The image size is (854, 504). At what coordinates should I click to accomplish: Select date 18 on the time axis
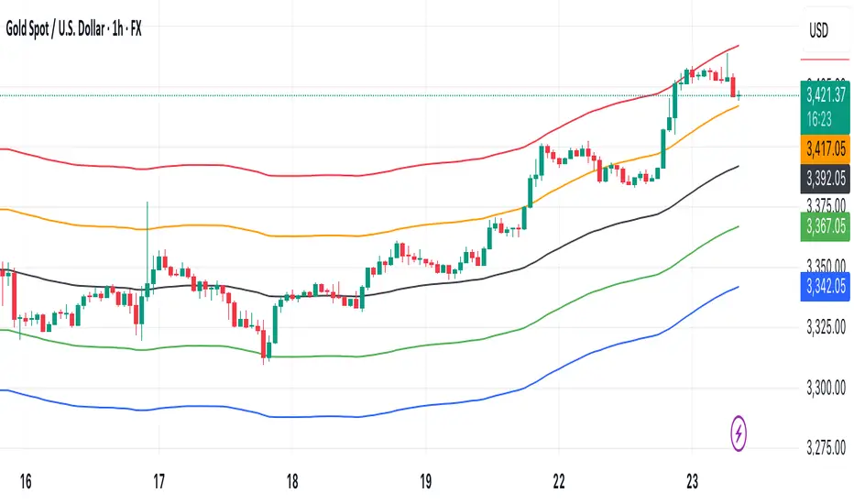point(292,482)
